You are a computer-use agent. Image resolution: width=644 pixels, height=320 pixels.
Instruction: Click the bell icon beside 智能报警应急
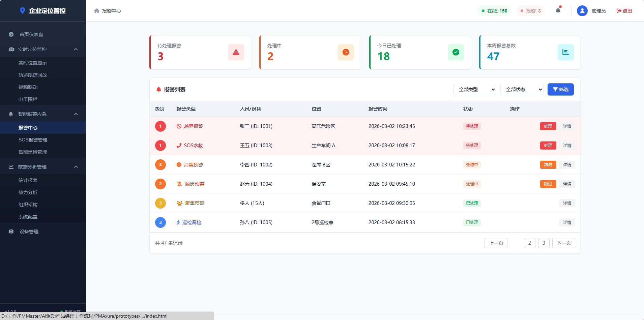[x=11, y=114]
